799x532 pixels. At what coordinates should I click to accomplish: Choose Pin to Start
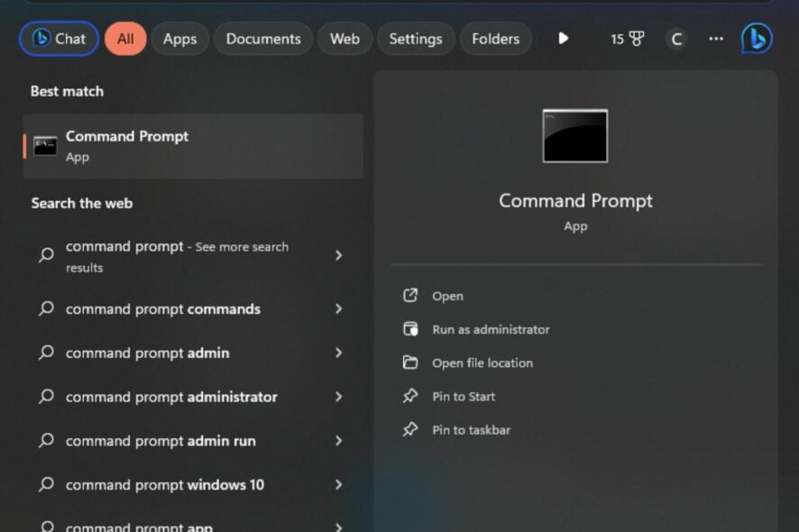click(464, 397)
